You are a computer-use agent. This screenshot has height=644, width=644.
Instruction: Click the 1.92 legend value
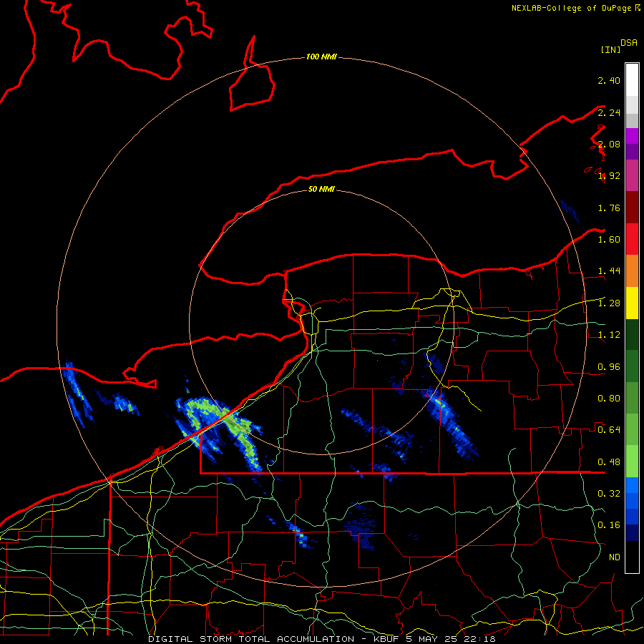(609, 176)
